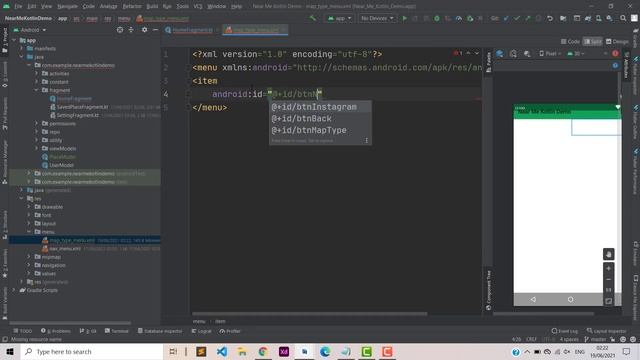Jump to next highlighted error arrow
The width and height of the screenshot is (640, 360).
(476, 53)
